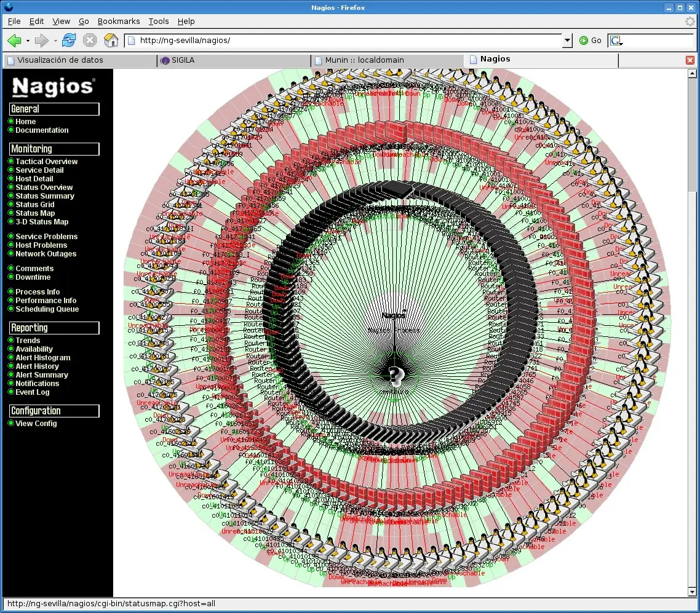Click the Firefox title bar icon
The height and width of the screenshot is (613, 700).
click(x=8, y=7)
